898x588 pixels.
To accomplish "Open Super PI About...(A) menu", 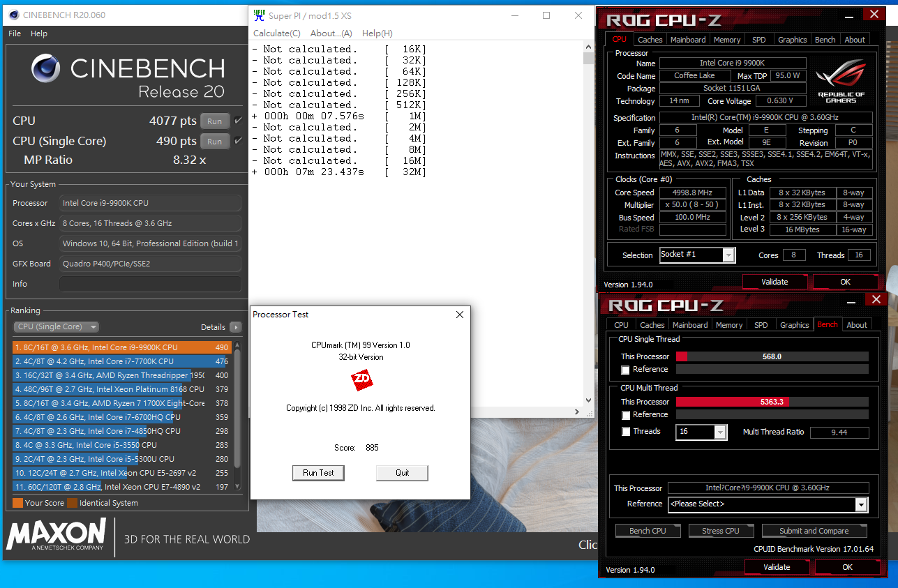I will (x=331, y=33).
